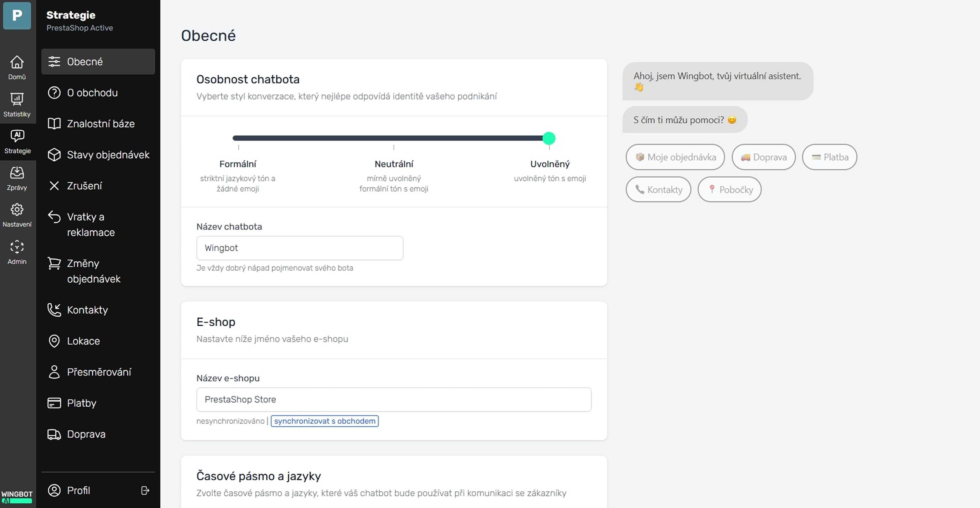Viewport: 980px width, 508px height.
Task: Open the Admin section icon
Action: tap(17, 251)
